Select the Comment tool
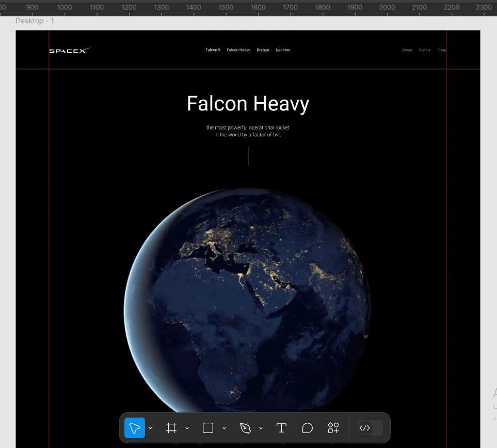The width and height of the screenshot is (497, 448). coord(307,428)
